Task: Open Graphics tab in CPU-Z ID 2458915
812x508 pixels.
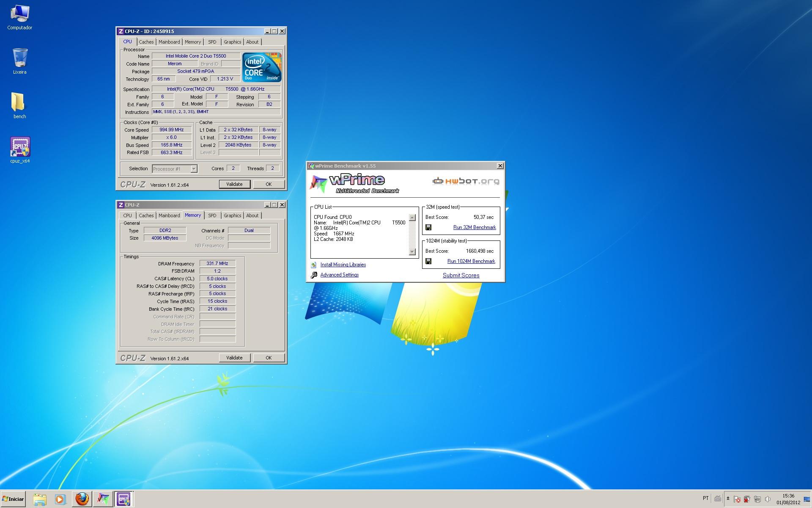Action: (232, 42)
